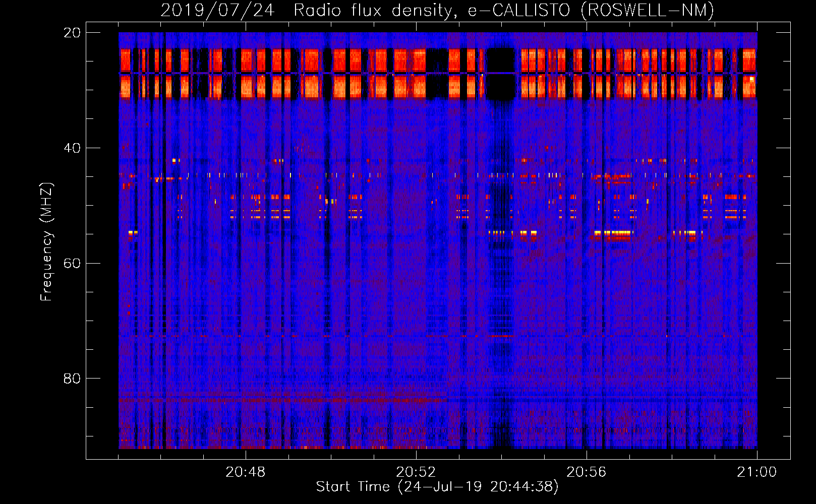Click the 'Frequency (MHZ)' axis label

click(46, 242)
